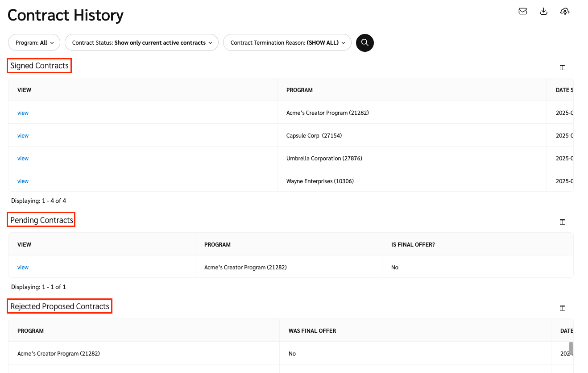Open column chooser for Signed Contracts table
This screenshot has height=373, width=588.
coord(562,67)
